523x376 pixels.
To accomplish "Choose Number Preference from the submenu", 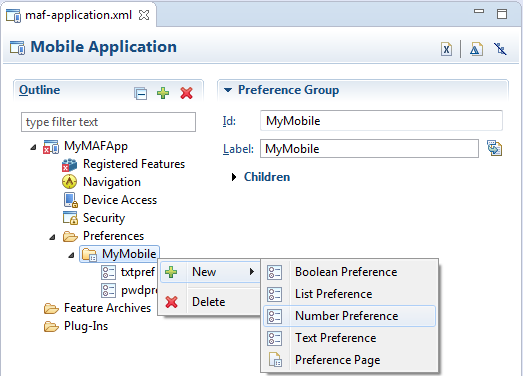I will (349, 316).
